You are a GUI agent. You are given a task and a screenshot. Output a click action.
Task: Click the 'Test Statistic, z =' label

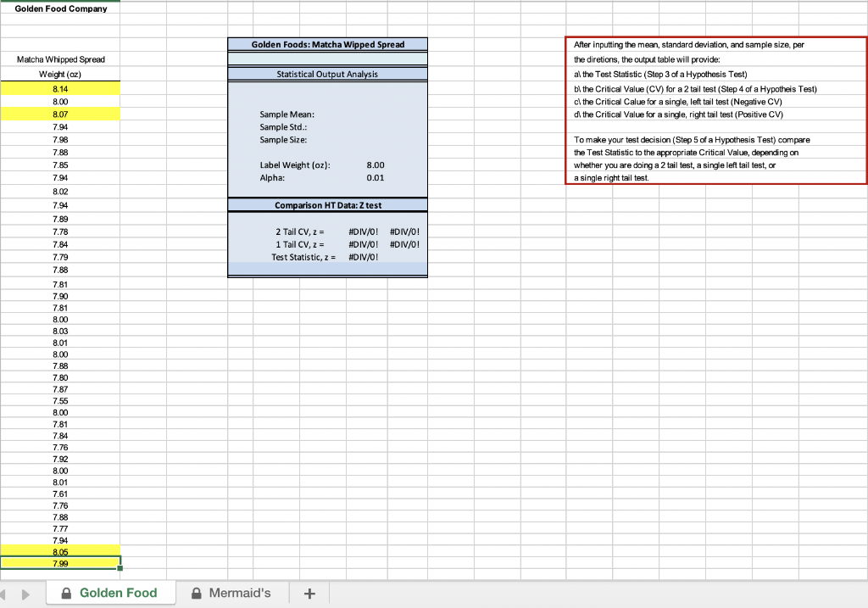[x=303, y=258]
